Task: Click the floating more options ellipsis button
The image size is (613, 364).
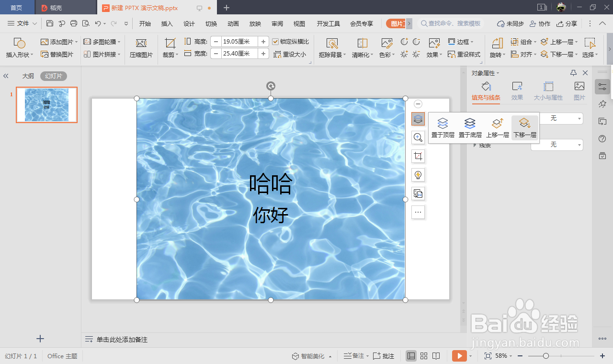Action: point(418,212)
